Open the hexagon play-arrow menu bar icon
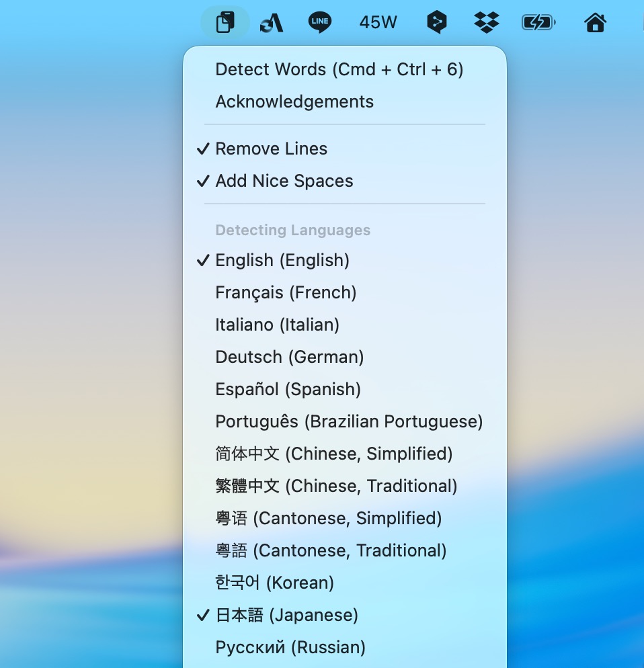 tap(437, 23)
